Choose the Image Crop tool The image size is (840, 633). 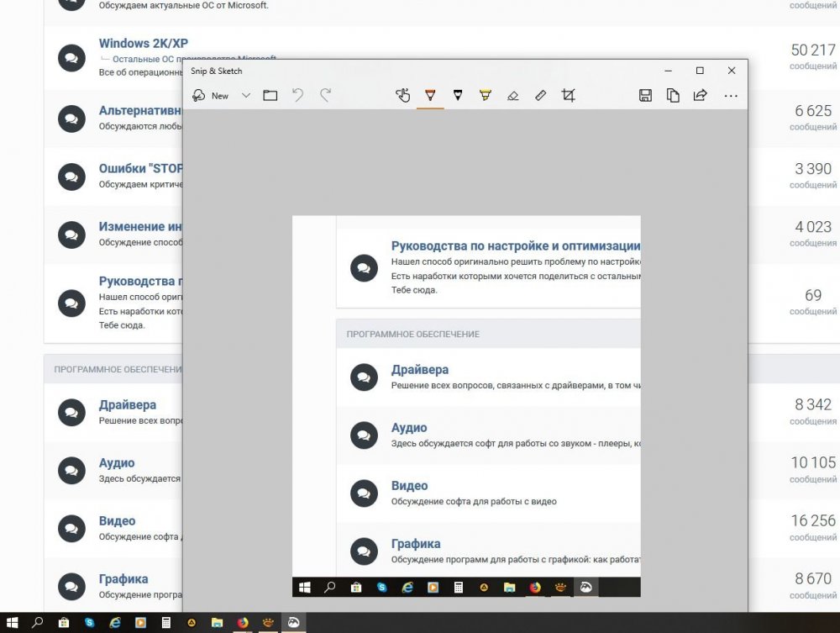click(x=569, y=96)
